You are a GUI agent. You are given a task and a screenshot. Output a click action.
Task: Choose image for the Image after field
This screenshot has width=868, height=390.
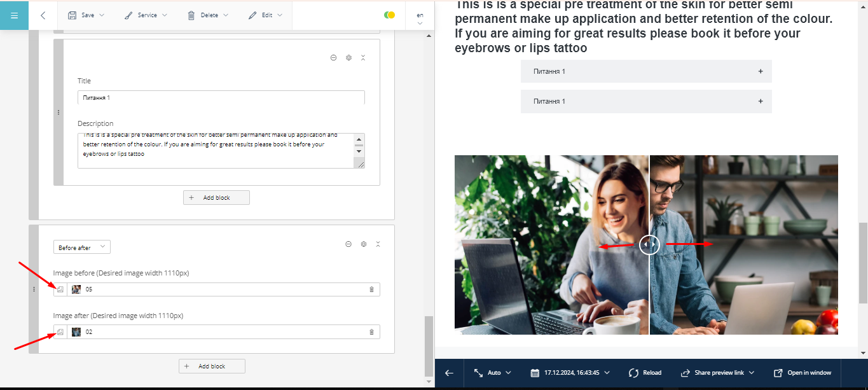point(60,332)
